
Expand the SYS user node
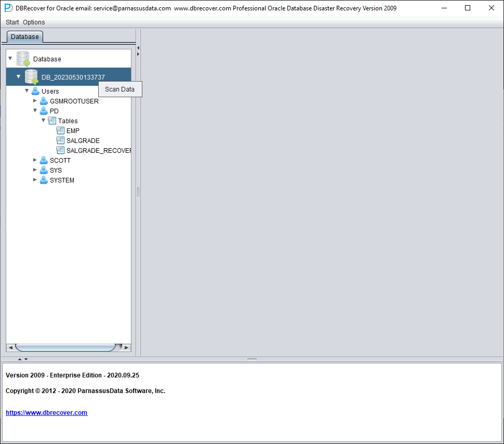[35, 169]
